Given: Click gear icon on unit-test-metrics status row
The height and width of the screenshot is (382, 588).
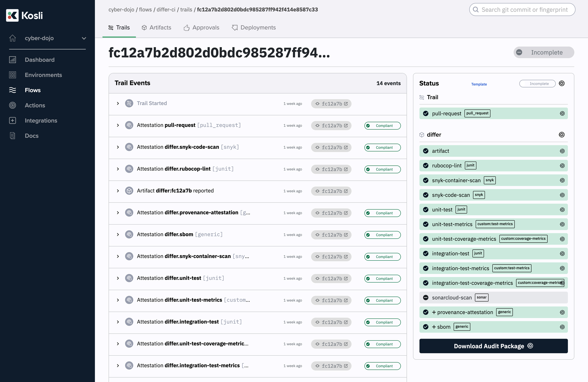Looking at the screenshot, I should click(562, 224).
